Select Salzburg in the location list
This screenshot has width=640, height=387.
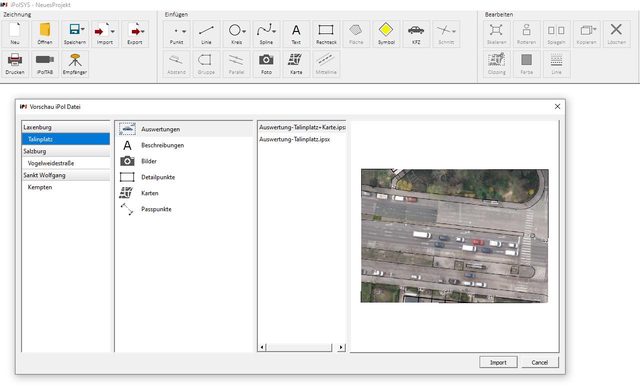click(66, 151)
